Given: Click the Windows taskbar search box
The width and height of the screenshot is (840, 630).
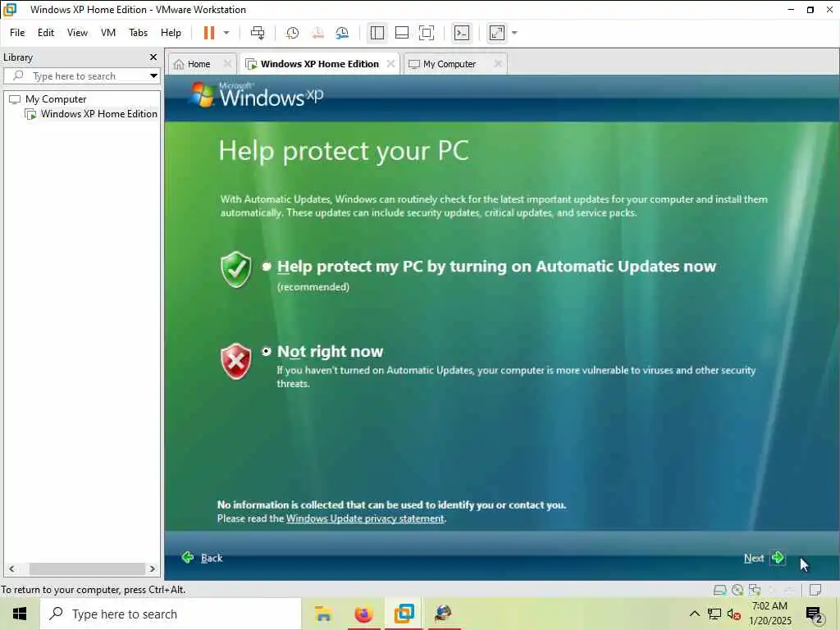Looking at the screenshot, I should click(x=171, y=614).
